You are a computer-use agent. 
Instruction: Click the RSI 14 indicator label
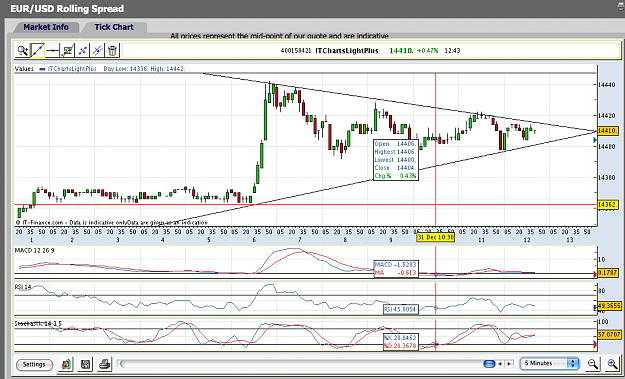click(23, 287)
